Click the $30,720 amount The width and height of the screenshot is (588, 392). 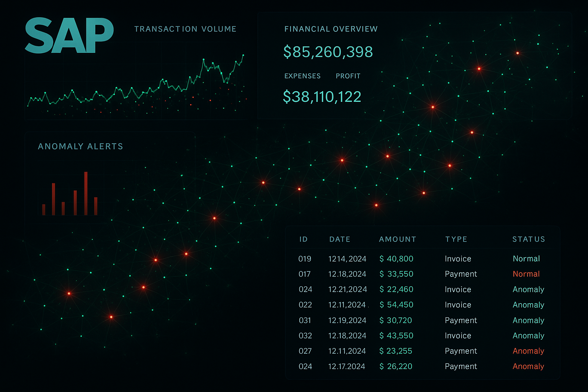pyautogui.click(x=395, y=320)
